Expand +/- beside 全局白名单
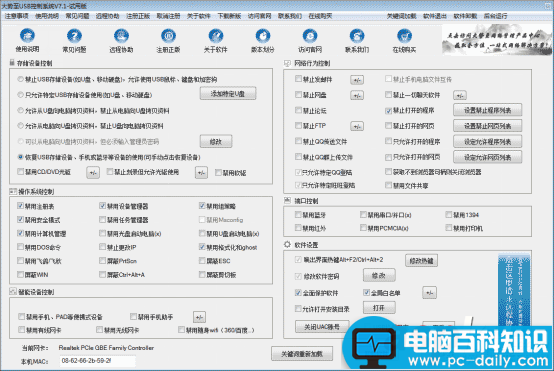This screenshot has width=554, height=371. tap(429, 293)
